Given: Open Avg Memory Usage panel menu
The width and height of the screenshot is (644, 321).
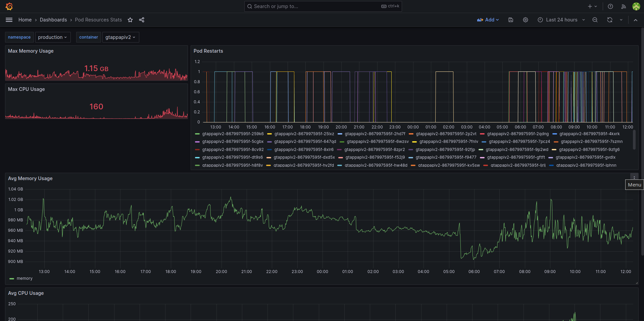Looking at the screenshot, I should 634,177.
